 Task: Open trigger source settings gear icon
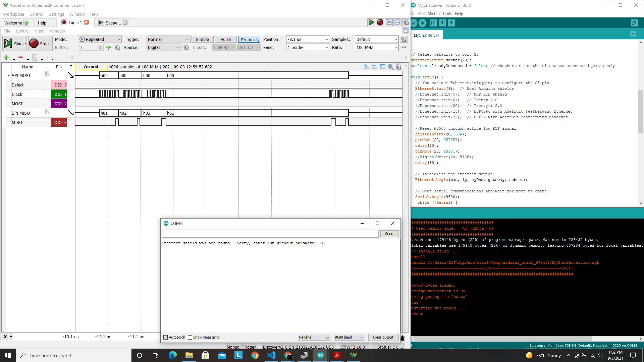(186, 48)
